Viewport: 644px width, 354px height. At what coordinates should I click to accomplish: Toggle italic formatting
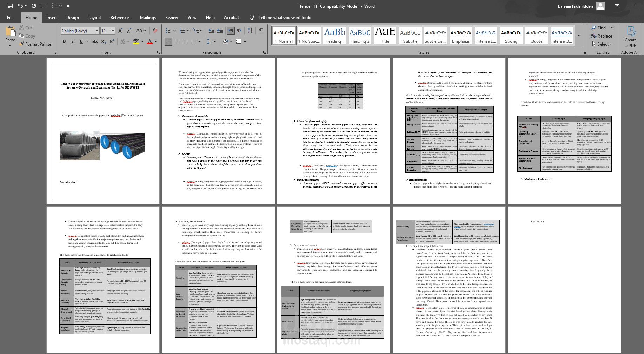tap(73, 41)
